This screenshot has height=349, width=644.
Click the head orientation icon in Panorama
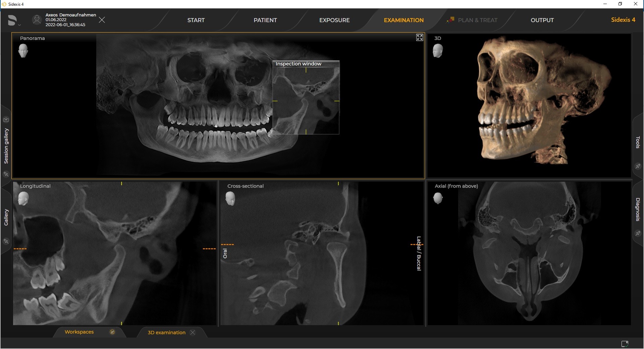23,51
